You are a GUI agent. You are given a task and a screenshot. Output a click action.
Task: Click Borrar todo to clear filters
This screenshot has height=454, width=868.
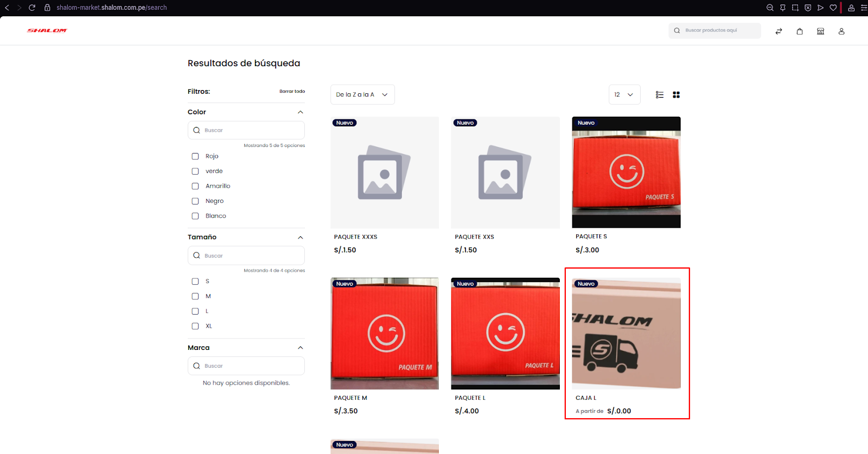pos(292,92)
